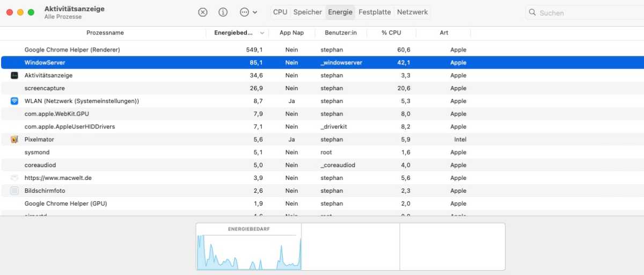Viewport: 644px width, 275px height.
Task: Select the coreaudiod process
Action: click(40, 165)
